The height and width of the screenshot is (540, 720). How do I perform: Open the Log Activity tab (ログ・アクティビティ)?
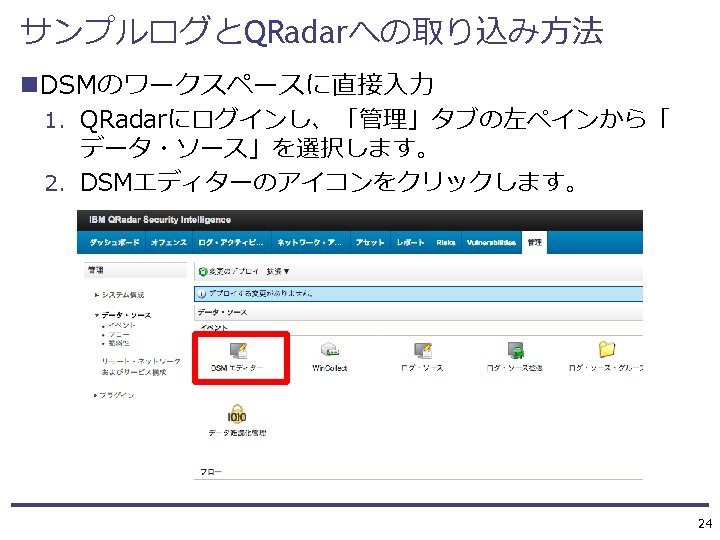[231, 242]
